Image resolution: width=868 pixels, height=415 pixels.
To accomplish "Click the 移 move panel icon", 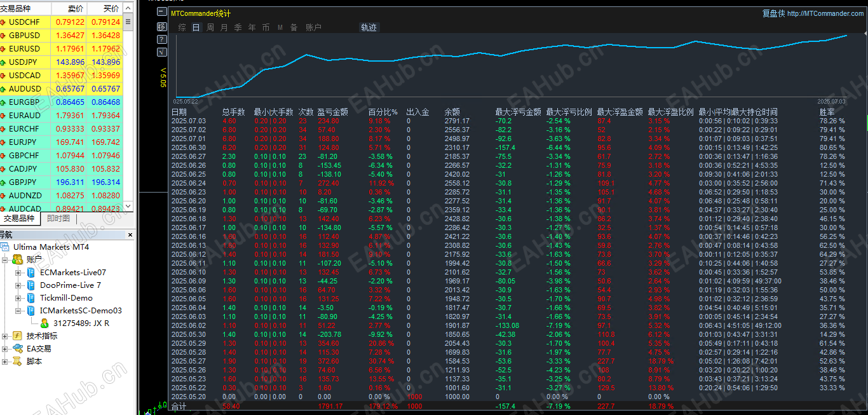I will click(161, 27).
